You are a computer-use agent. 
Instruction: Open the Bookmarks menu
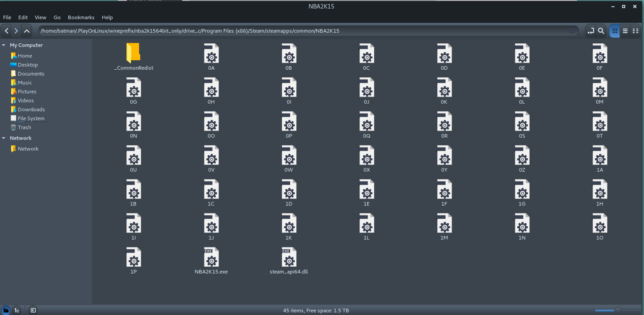[81, 17]
